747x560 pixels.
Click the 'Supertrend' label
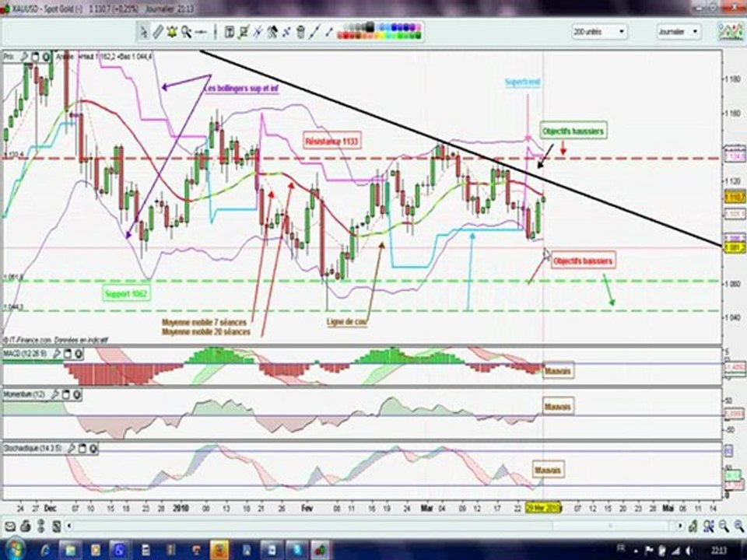click(x=523, y=82)
